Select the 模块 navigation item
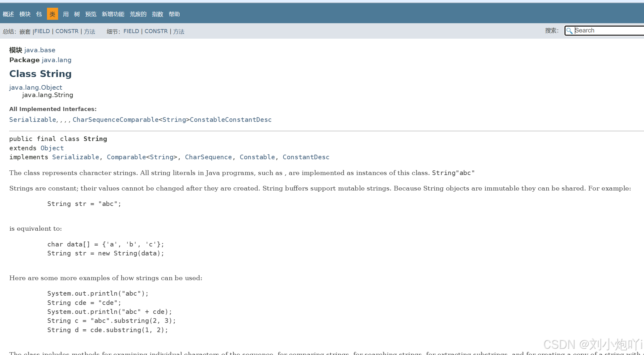Viewport: 644px width, 355px height. pos(25,14)
